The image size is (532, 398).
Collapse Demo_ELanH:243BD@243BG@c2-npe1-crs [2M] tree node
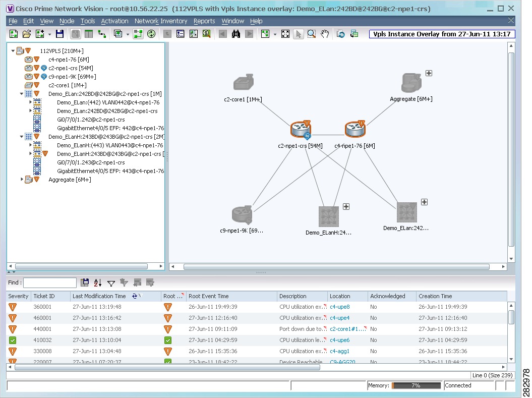point(21,137)
